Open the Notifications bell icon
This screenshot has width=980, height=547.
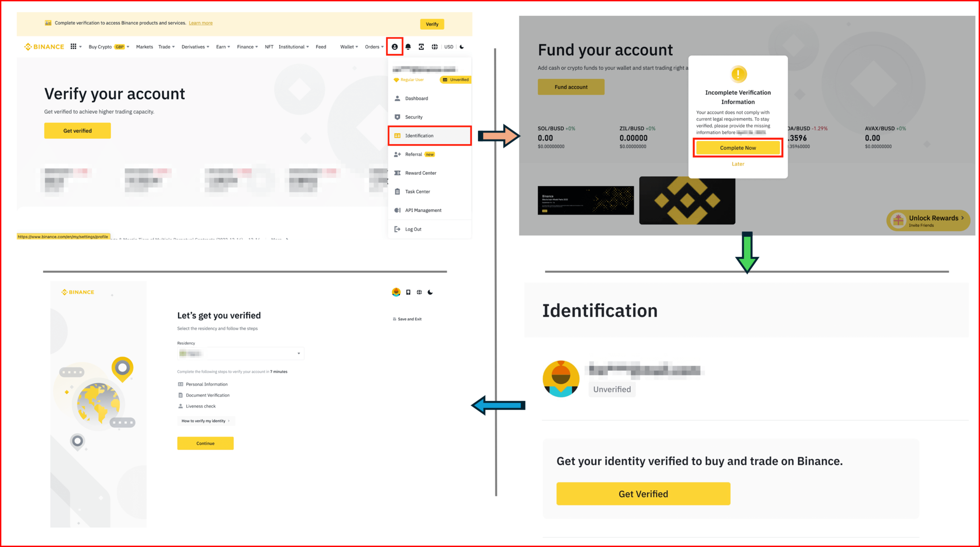[407, 46]
